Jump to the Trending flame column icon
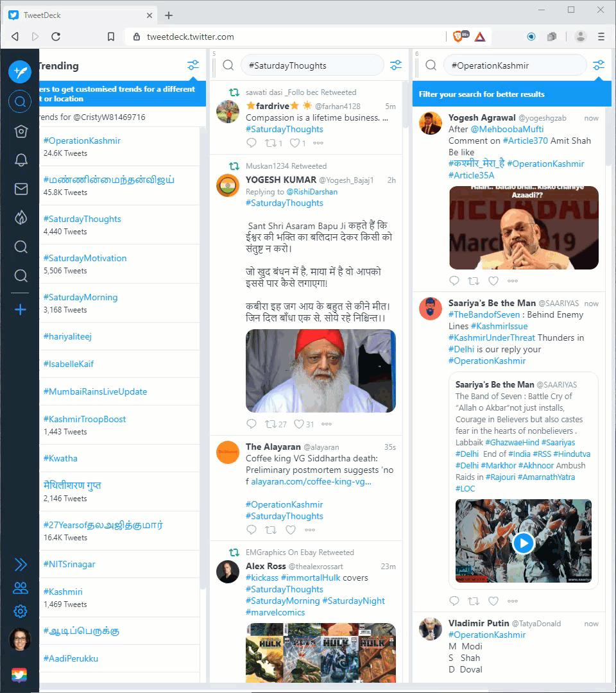This screenshot has height=693, width=616. point(21,218)
